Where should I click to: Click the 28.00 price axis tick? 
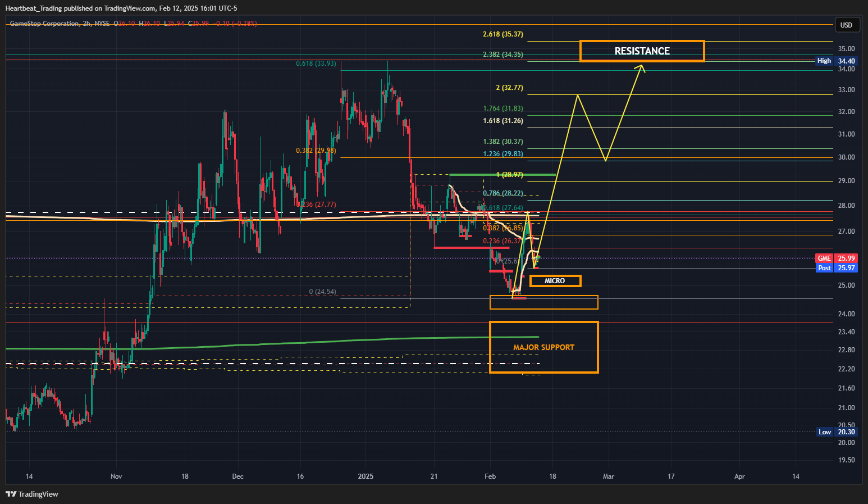tap(846, 206)
